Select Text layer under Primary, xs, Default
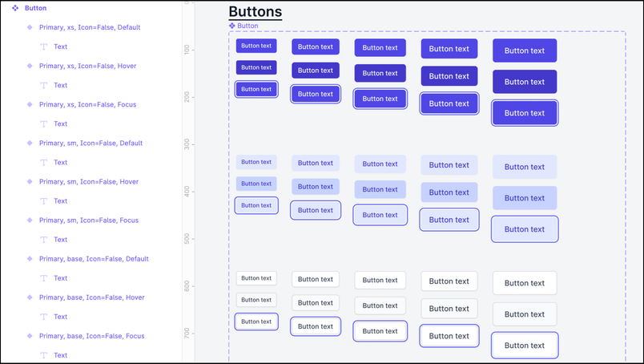The width and height of the screenshot is (644, 364). pos(60,47)
